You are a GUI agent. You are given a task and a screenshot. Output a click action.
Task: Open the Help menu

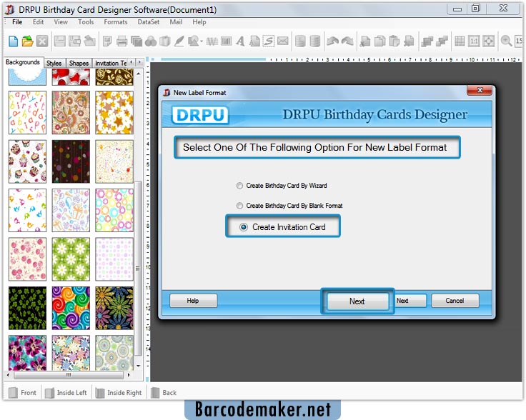click(199, 22)
